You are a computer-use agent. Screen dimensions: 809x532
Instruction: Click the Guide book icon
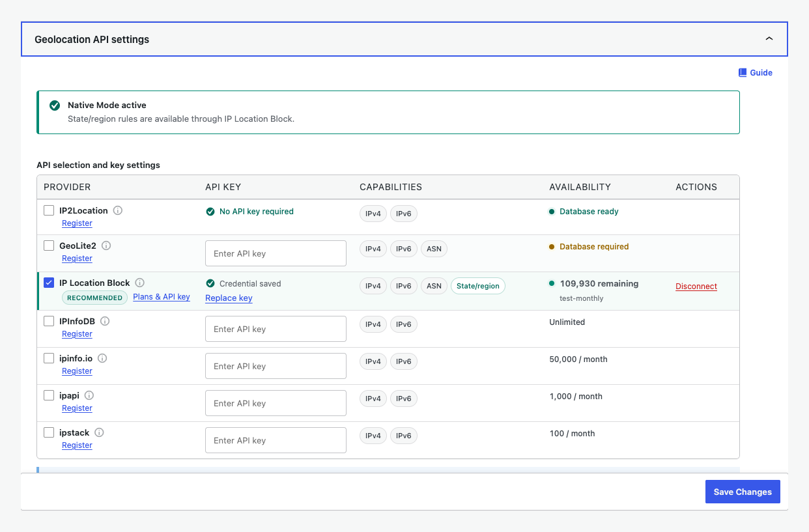point(743,72)
